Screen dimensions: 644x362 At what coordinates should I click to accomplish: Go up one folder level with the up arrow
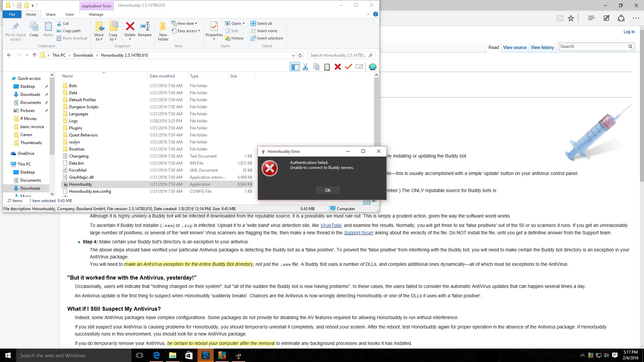[34, 55]
